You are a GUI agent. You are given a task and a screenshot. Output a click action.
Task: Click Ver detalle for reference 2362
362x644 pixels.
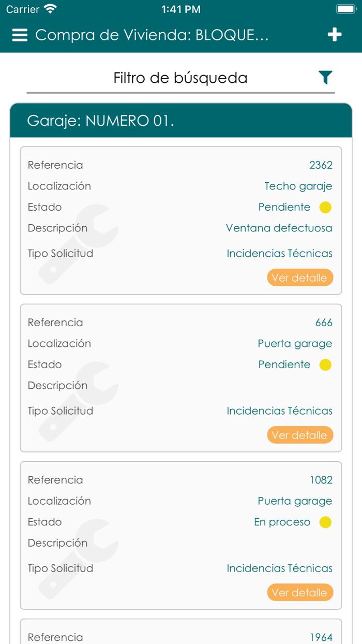coord(300,278)
